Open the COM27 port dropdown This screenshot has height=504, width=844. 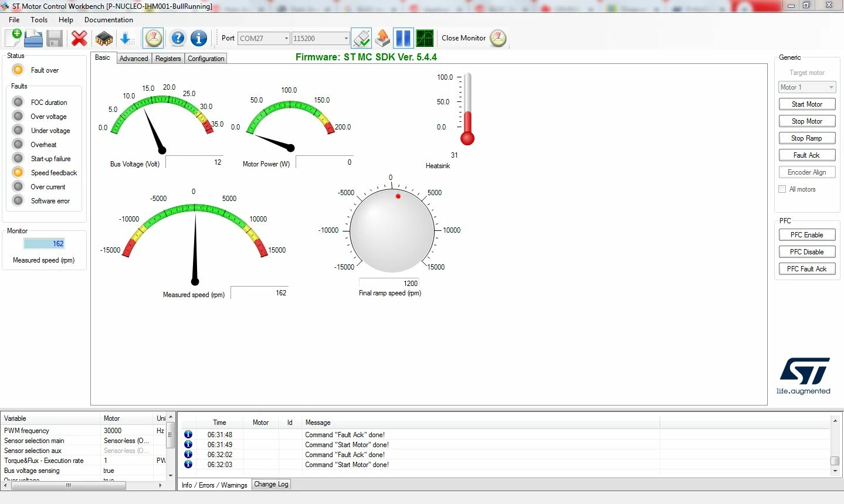click(x=264, y=38)
